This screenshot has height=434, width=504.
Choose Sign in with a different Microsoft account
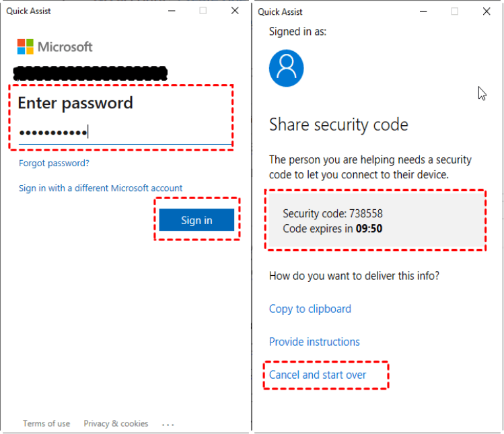(100, 188)
